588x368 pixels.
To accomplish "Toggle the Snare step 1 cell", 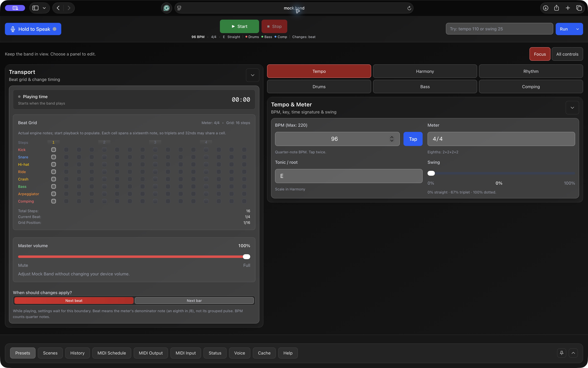I will point(53,157).
